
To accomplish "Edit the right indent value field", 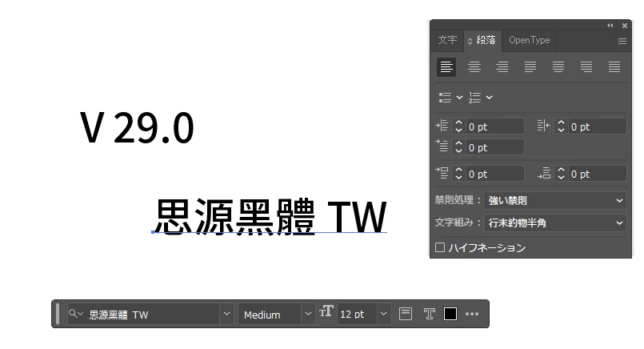I will pyautogui.click(x=597, y=126).
